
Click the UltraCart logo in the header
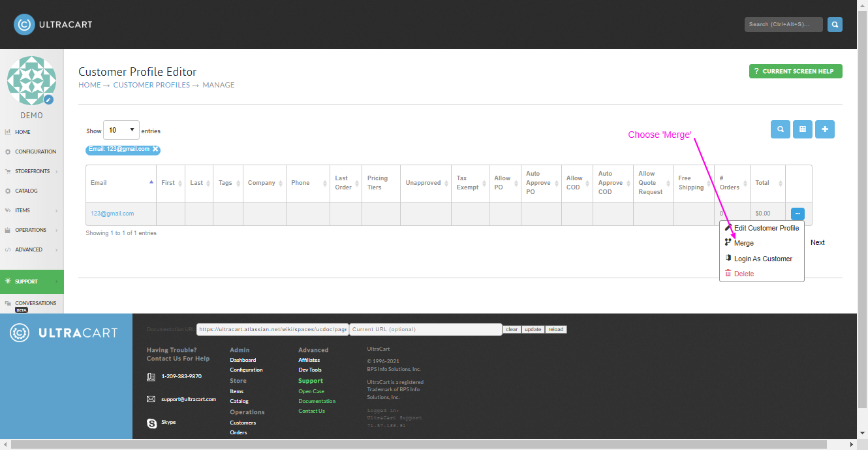[x=53, y=25]
